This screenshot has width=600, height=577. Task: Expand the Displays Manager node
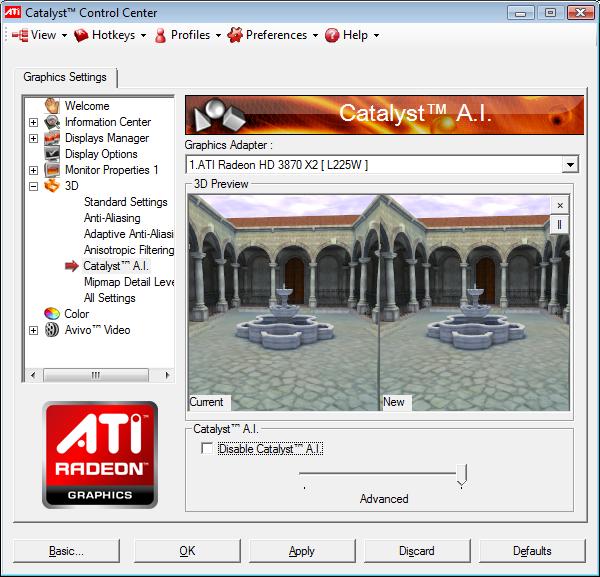34,138
